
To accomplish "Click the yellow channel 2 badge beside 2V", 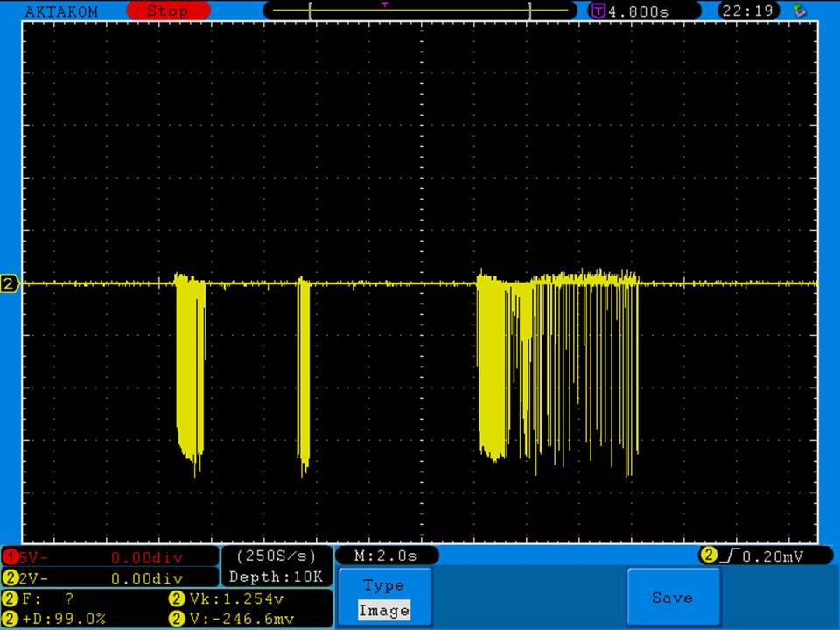I will 10,578.
